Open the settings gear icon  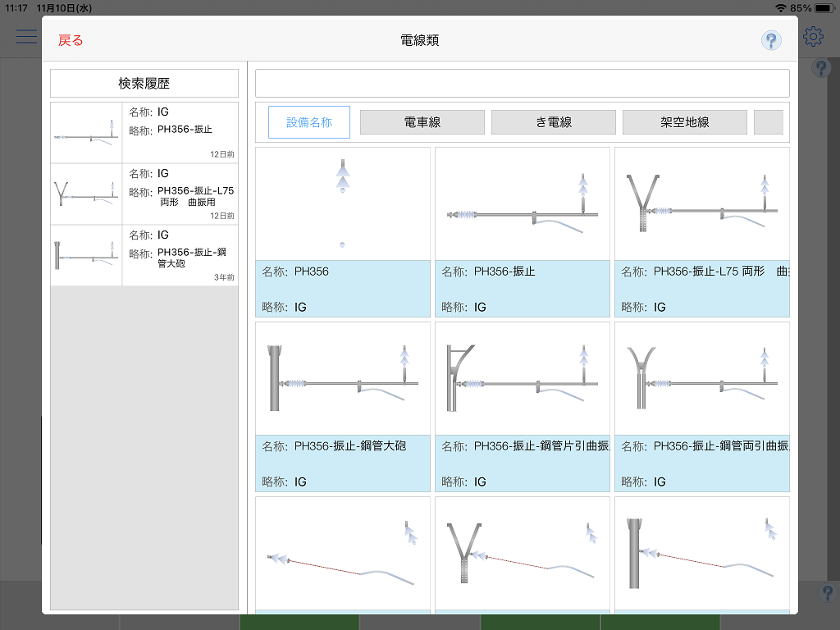[813, 36]
